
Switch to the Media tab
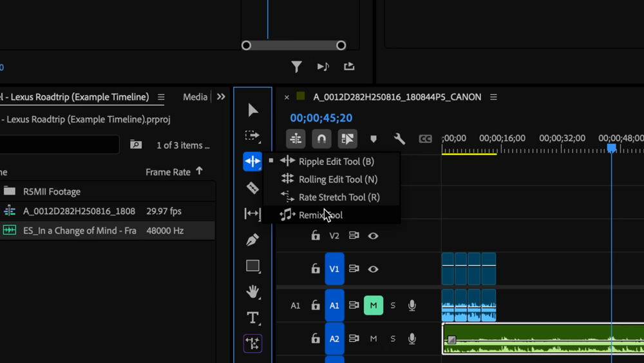pos(195,97)
